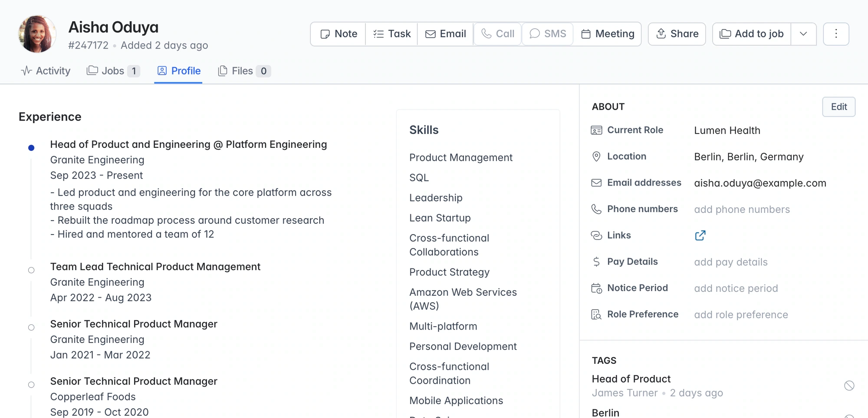Click the Email addresses envelope icon
This screenshot has height=418, width=868.
[x=596, y=183]
